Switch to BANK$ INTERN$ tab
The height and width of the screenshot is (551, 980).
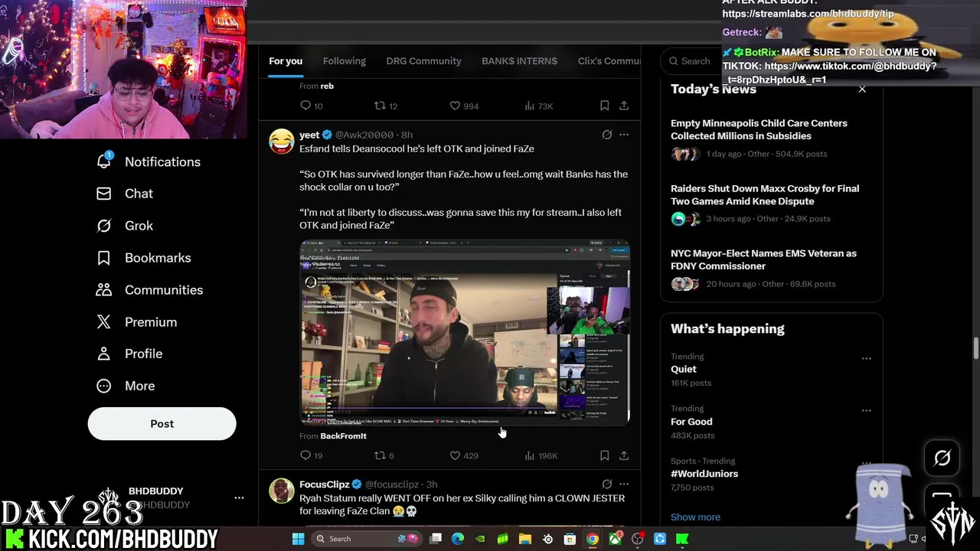click(519, 60)
